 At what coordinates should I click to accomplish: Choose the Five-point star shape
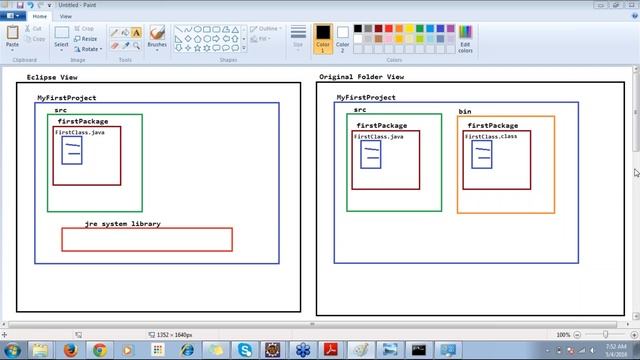(197, 48)
